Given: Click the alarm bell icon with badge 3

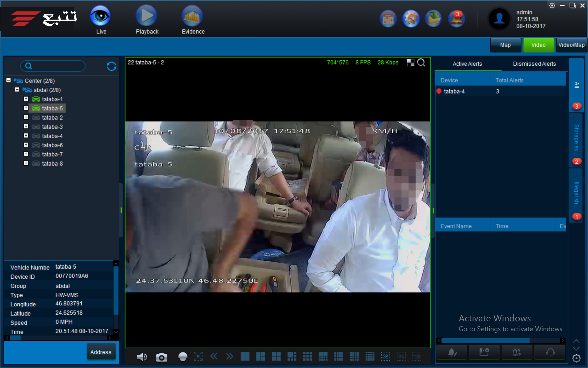Looking at the screenshot, I should click(456, 19).
